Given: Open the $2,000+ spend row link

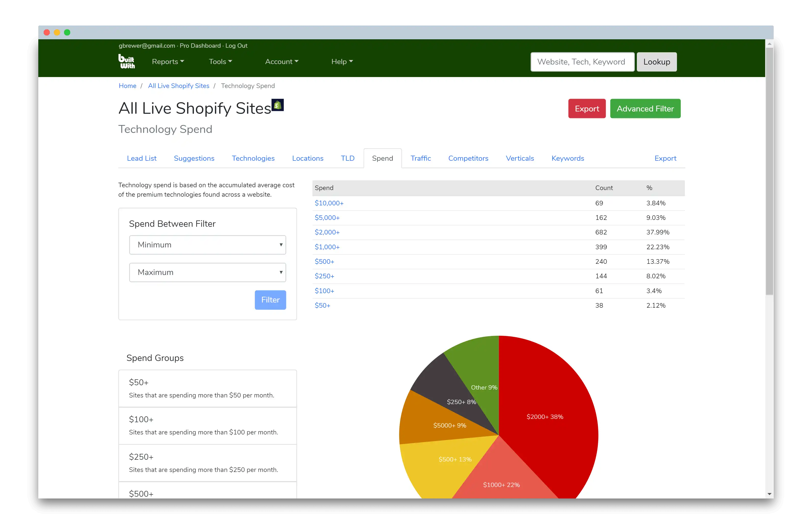Looking at the screenshot, I should point(327,232).
